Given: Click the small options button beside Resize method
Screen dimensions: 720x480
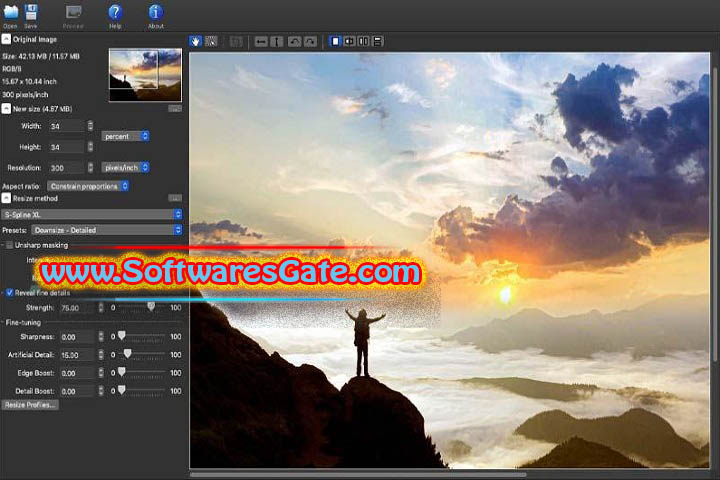Looking at the screenshot, I should tap(175, 198).
